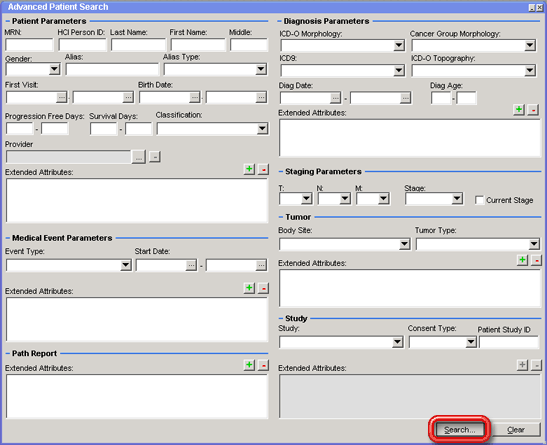Click into the Alias text field
Image resolution: width=547 pixels, height=445 pixels.
[112, 69]
